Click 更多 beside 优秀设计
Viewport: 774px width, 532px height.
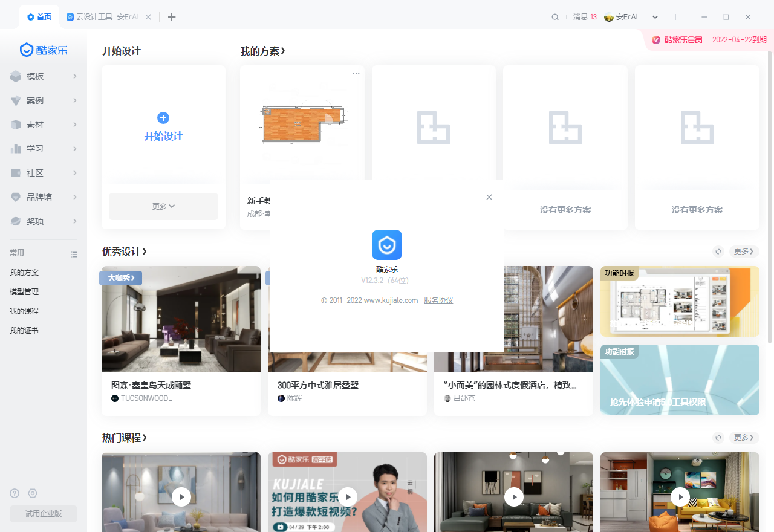click(x=744, y=251)
